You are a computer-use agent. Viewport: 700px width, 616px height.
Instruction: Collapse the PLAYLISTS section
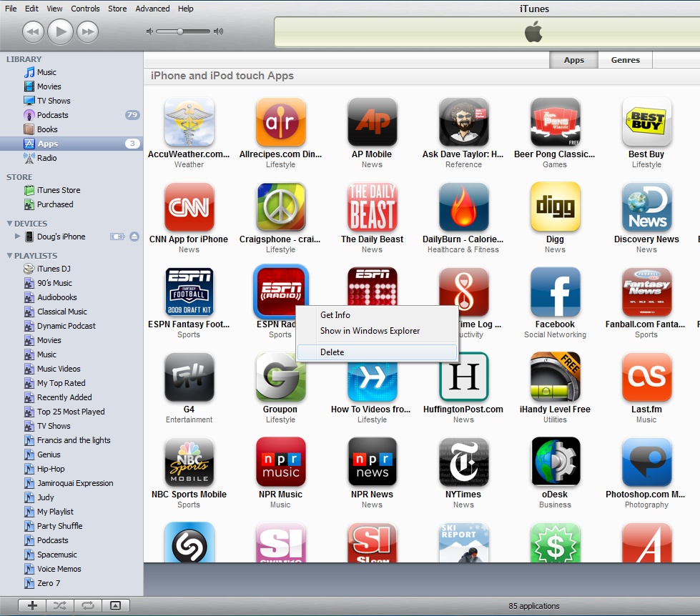[x=9, y=256]
